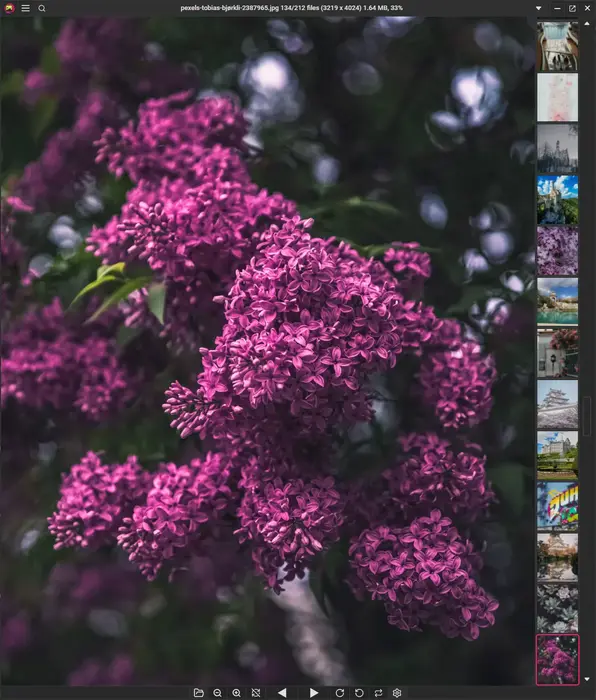Viewport: 596px width, 700px height.
Task: Zoom out of the image
Action: tap(217, 692)
